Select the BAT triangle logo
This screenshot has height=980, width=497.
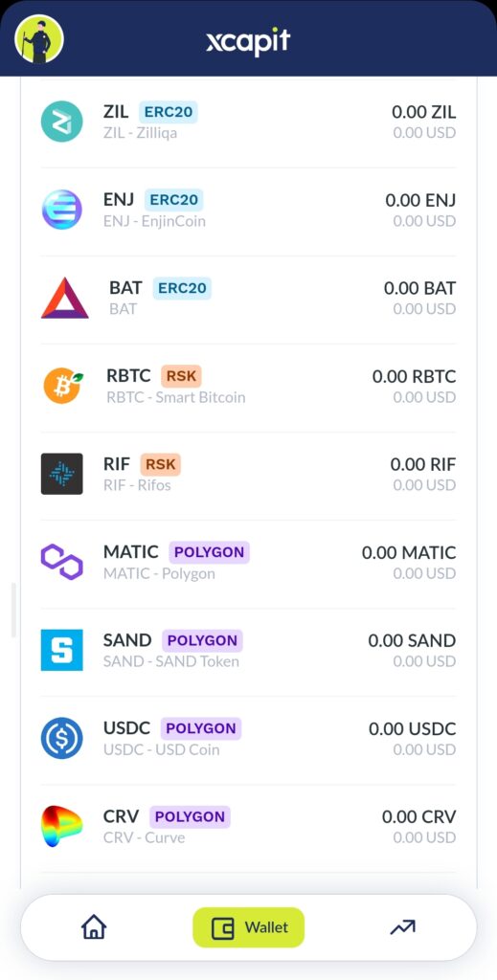coord(64,299)
